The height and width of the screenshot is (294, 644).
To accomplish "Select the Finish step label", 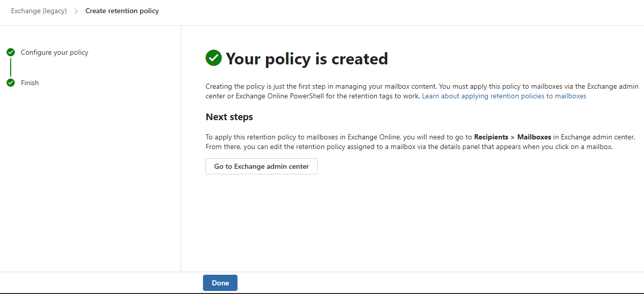I will click(x=29, y=83).
